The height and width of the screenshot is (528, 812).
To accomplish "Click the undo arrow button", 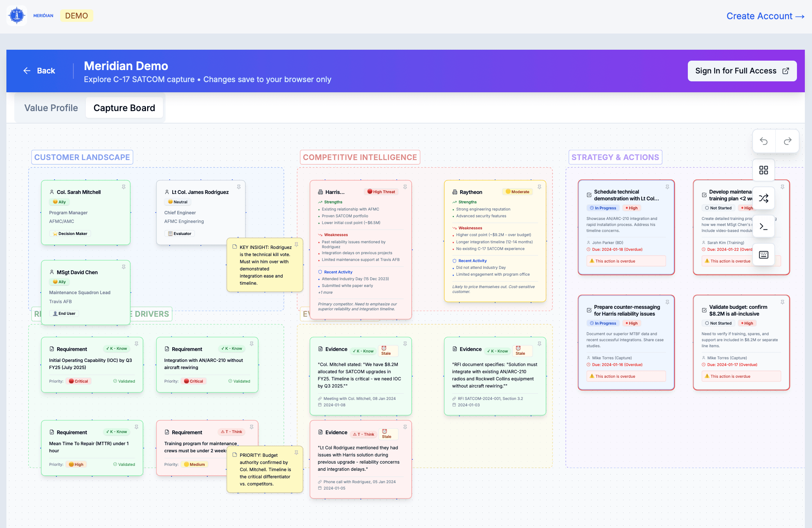I will (763, 141).
